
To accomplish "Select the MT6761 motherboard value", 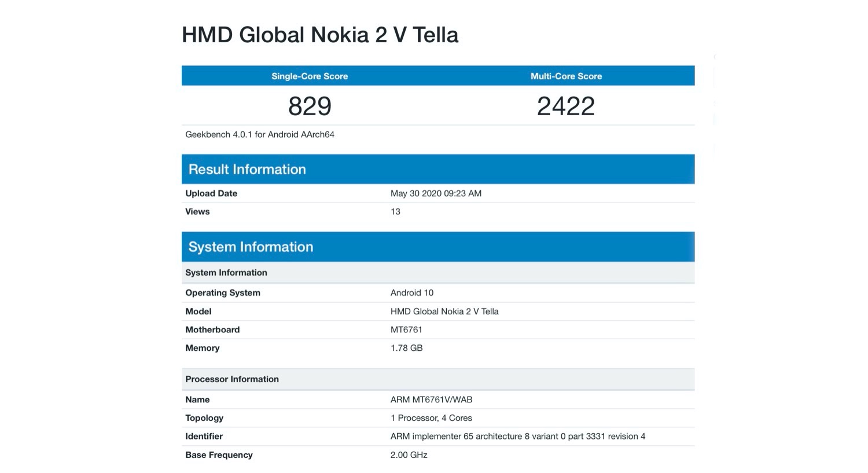I will 406,330.
